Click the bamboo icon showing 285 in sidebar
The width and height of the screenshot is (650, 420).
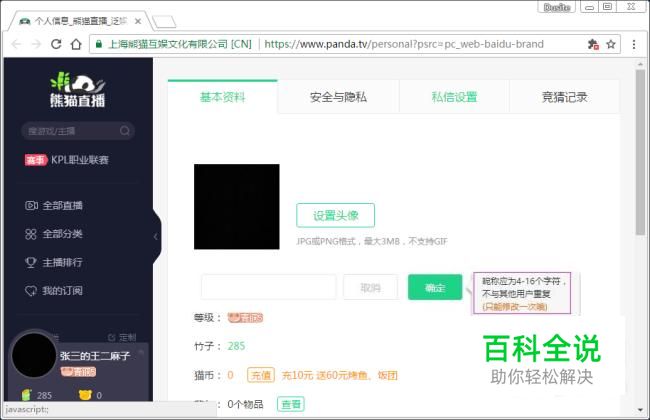(26, 395)
